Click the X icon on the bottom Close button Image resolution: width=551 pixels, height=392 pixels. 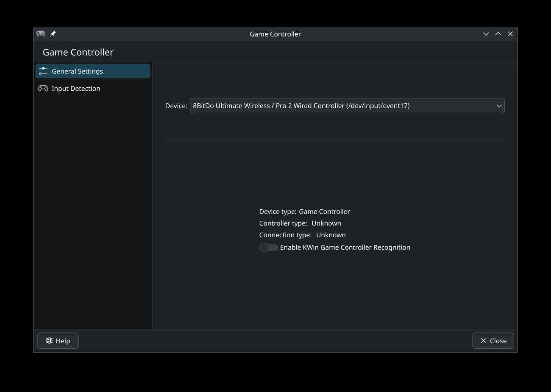[x=483, y=341]
